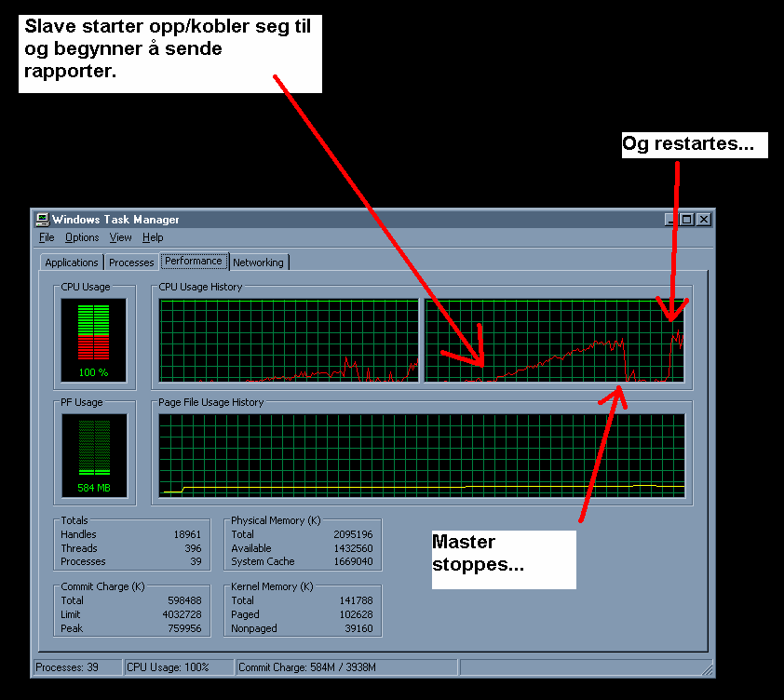Screen dimensions: 784x700
Task: Click the Windows Task Manager title text
Action: click(x=115, y=220)
